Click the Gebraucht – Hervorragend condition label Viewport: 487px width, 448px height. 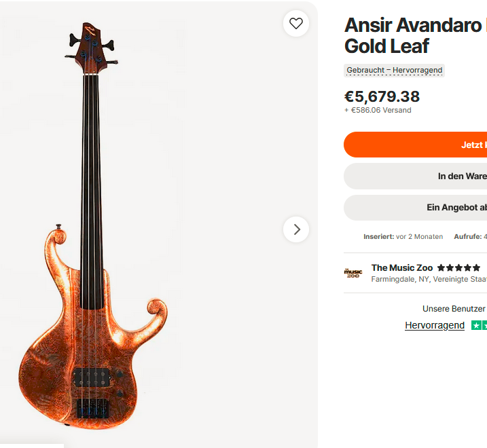coord(395,71)
